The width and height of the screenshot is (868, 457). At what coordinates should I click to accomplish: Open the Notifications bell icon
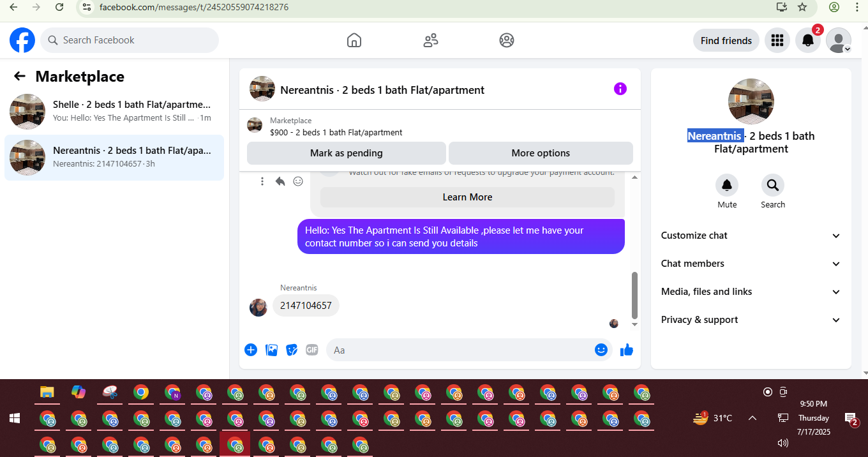[808, 40]
